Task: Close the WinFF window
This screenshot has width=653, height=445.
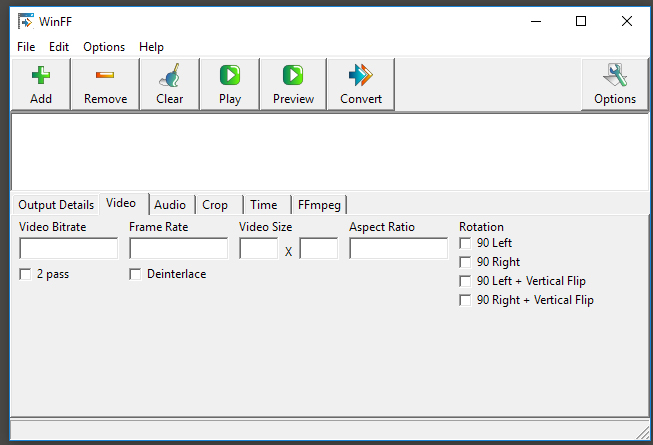Action: [x=627, y=21]
